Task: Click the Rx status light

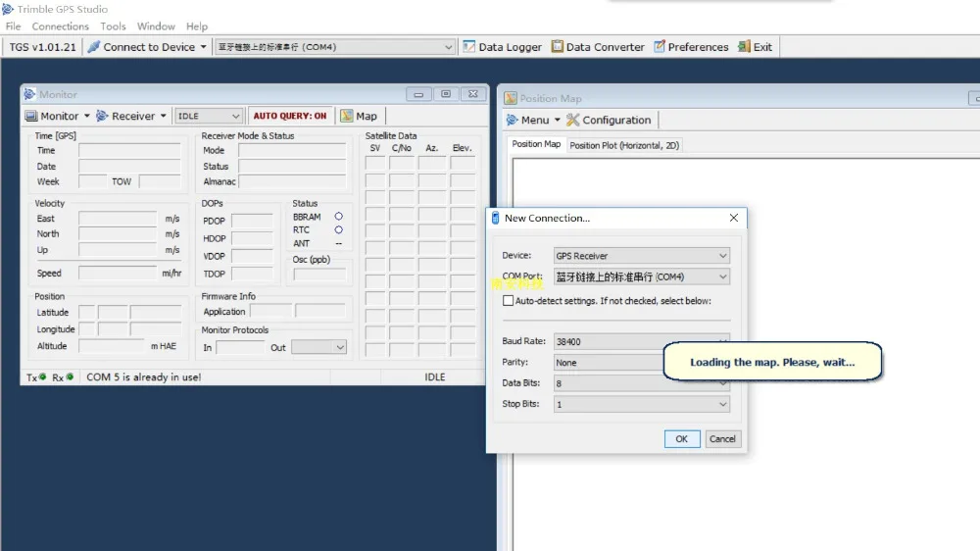Action: click(70, 376)
